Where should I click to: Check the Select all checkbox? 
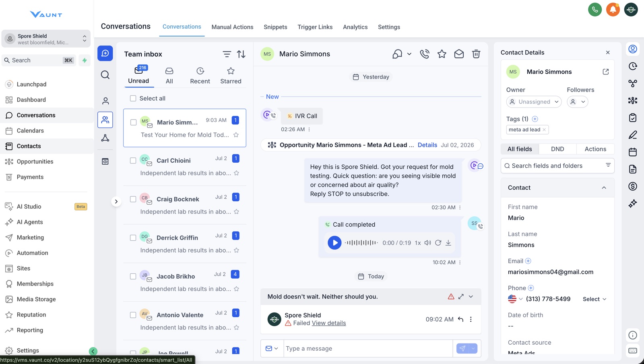coord(133,98)
